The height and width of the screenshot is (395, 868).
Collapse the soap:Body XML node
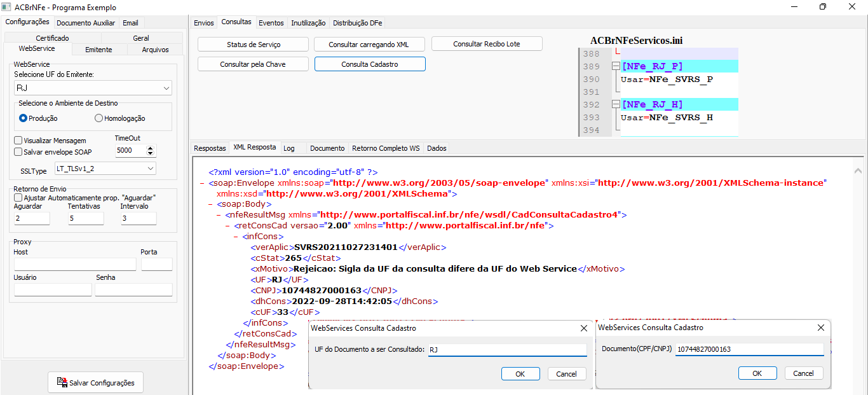click(x=210, y=205)
